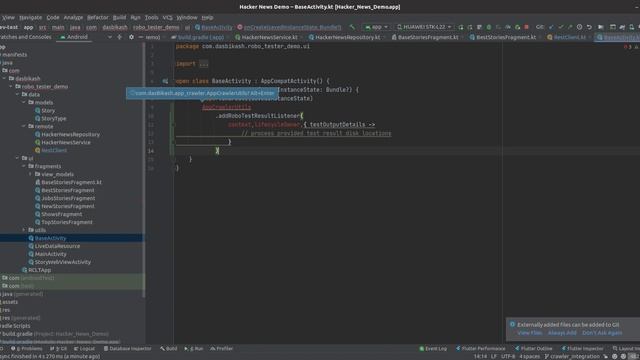640x360 pixels.
Task: Click the gutter override icon beside BaseActivity class
Action: [x=165, y=81]
